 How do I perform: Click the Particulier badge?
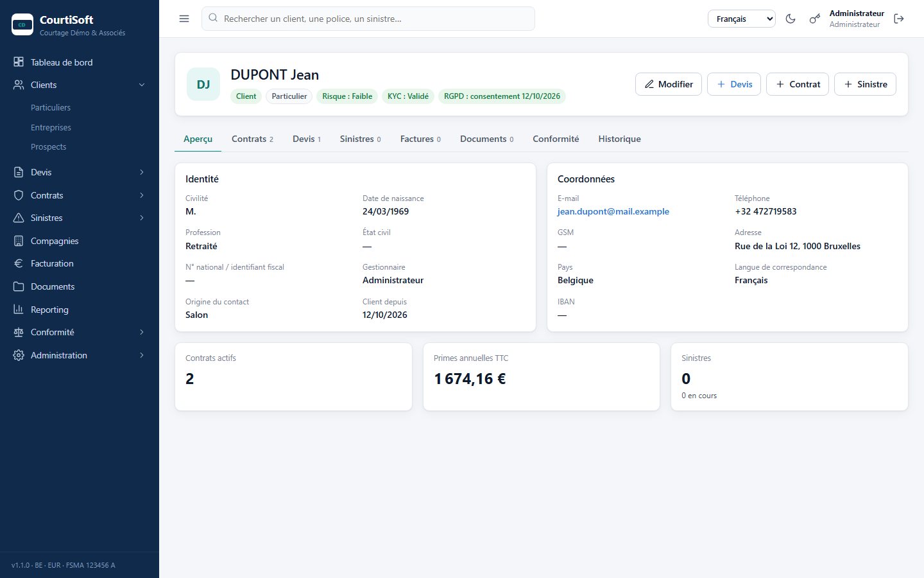click(x=289, y=96)
